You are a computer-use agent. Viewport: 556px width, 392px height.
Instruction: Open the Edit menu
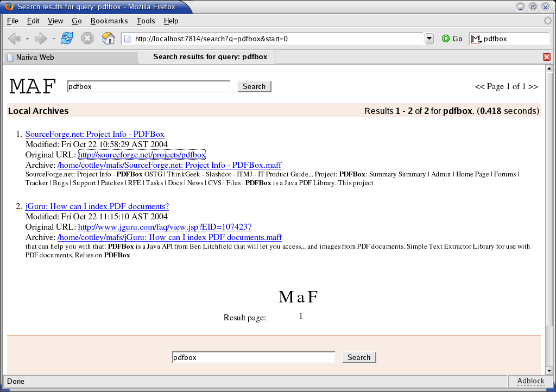(33, 21)
